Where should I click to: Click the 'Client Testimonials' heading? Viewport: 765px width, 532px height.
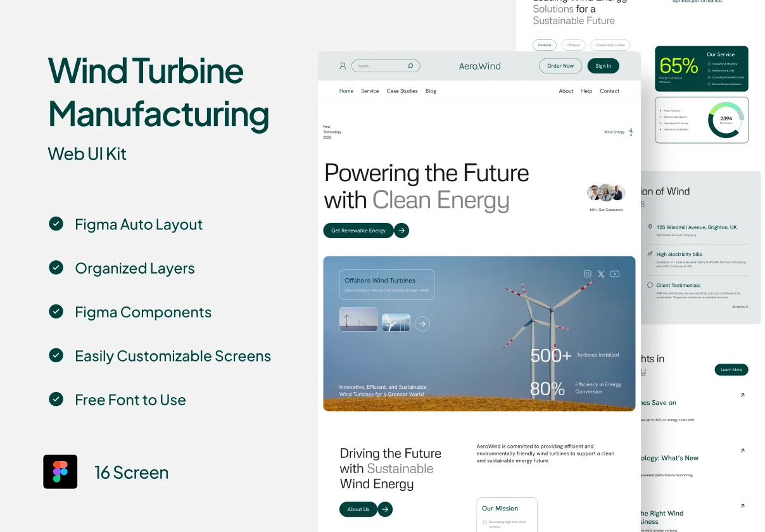678,285
